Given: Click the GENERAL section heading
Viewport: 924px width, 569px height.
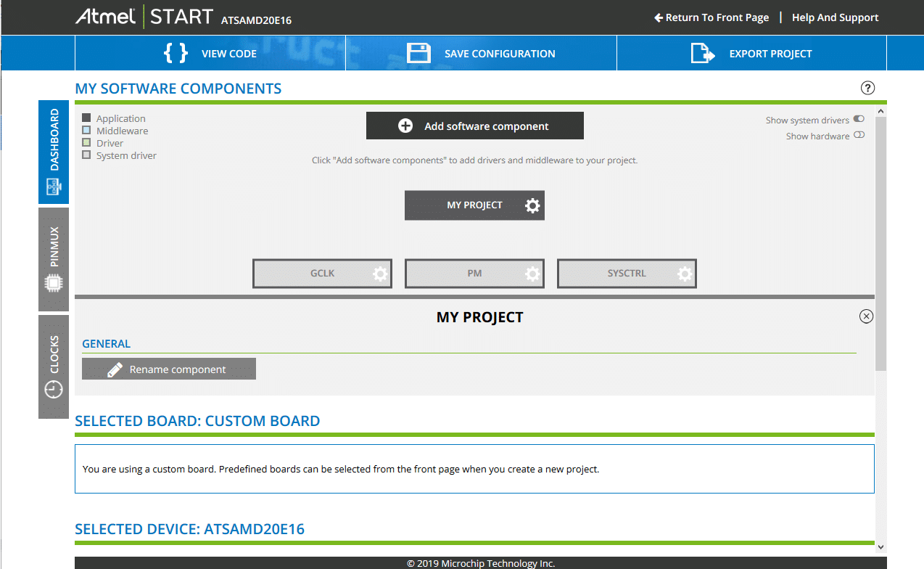Looking at the screenshot, I should (x=107, y=344).
